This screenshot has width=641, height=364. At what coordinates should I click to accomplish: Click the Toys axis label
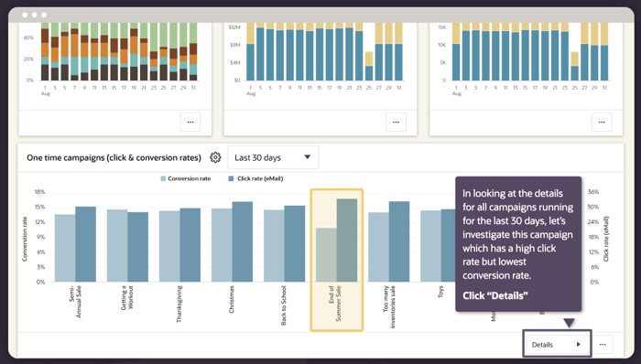[x=440, y=292]
